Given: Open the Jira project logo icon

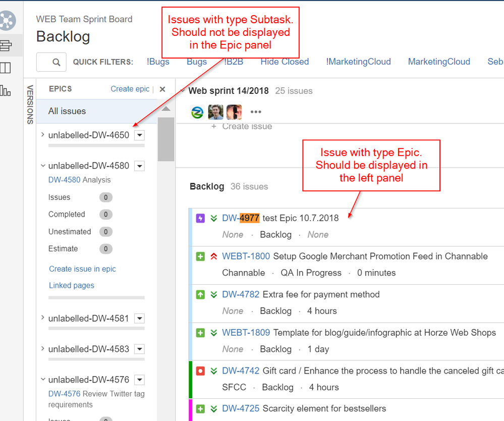Looking at the screenshot, I should click(7, 20).
